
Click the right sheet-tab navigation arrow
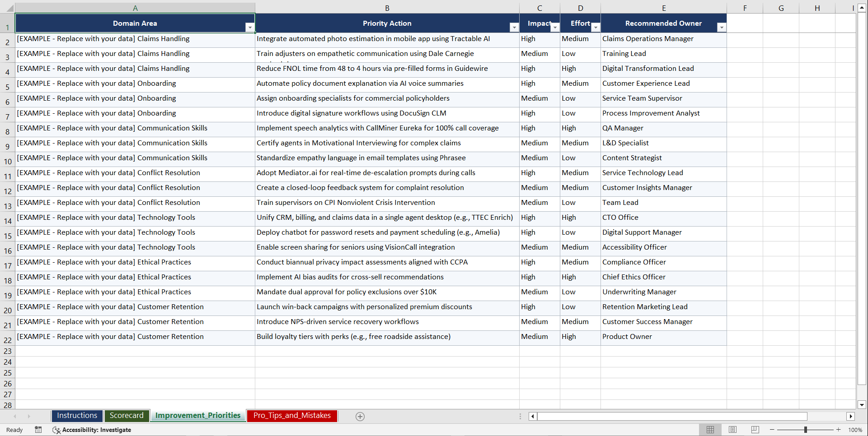click(x=29, y=416)
